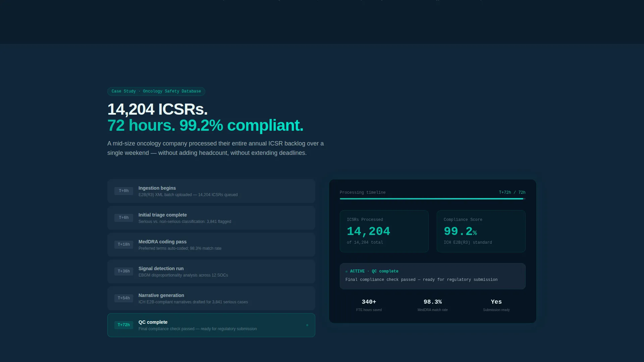Click the Yes Submission ready stat
The height and width of the screenshot is (362, 644).
[496, 305]
